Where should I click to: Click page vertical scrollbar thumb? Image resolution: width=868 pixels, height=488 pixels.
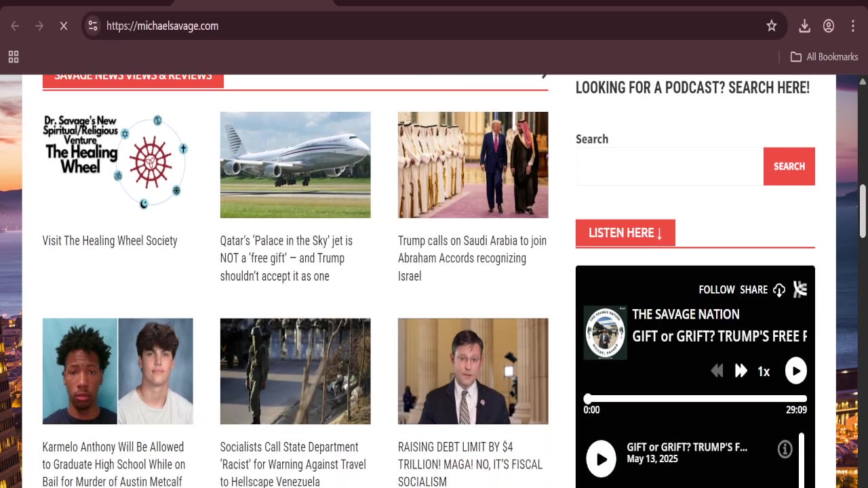863,211
